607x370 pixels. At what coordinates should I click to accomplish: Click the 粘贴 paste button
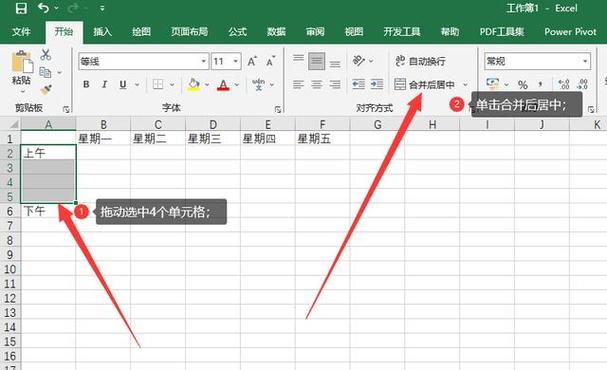tap(22, 72)
